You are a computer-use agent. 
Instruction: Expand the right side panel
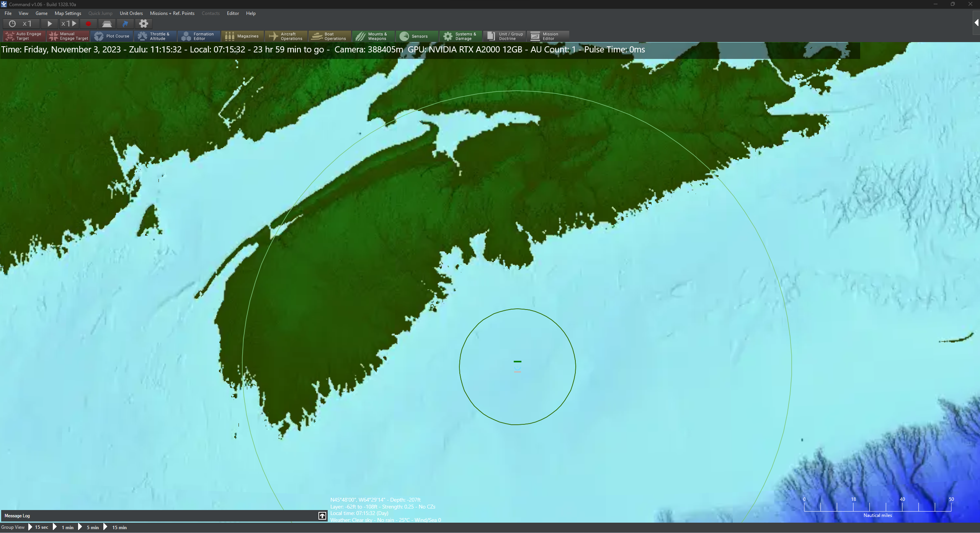976,22
